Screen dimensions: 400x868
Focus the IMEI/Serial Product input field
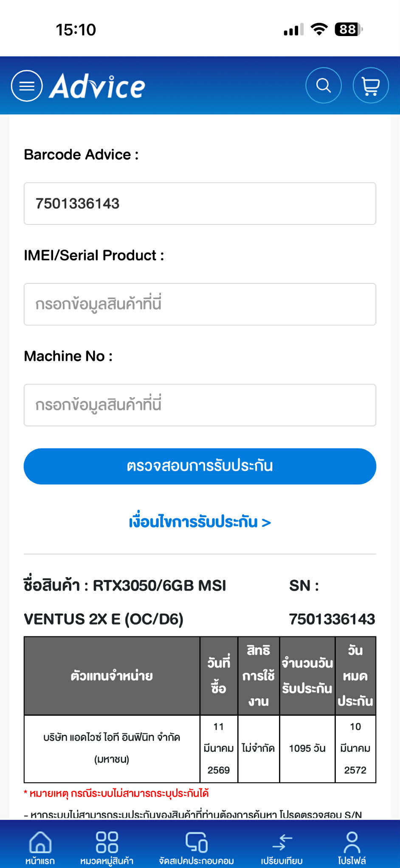click(200, 304)
